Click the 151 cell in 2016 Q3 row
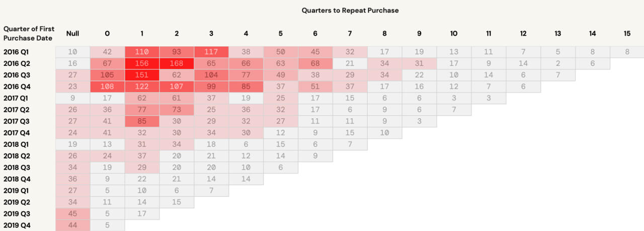 tap(142, 74)
